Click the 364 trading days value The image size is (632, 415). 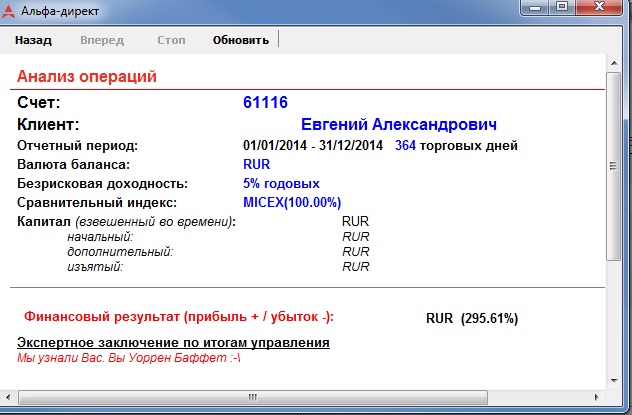pos(405,145)
